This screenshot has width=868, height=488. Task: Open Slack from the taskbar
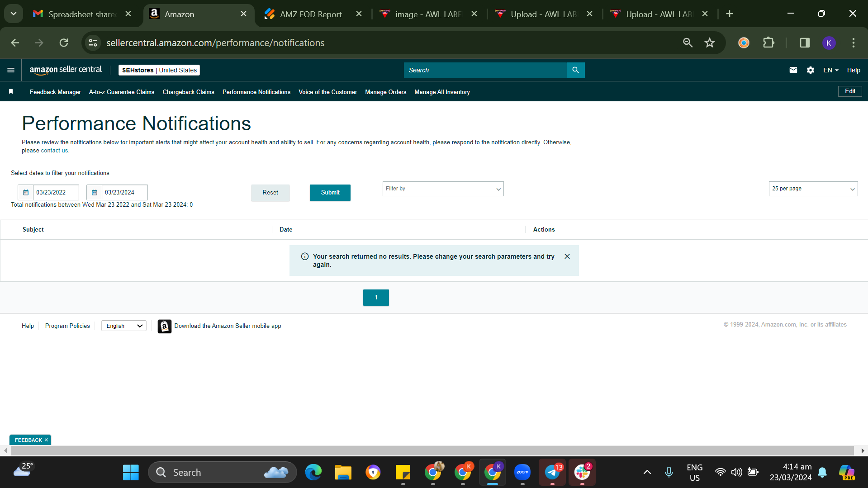click(x=582, y=472)
